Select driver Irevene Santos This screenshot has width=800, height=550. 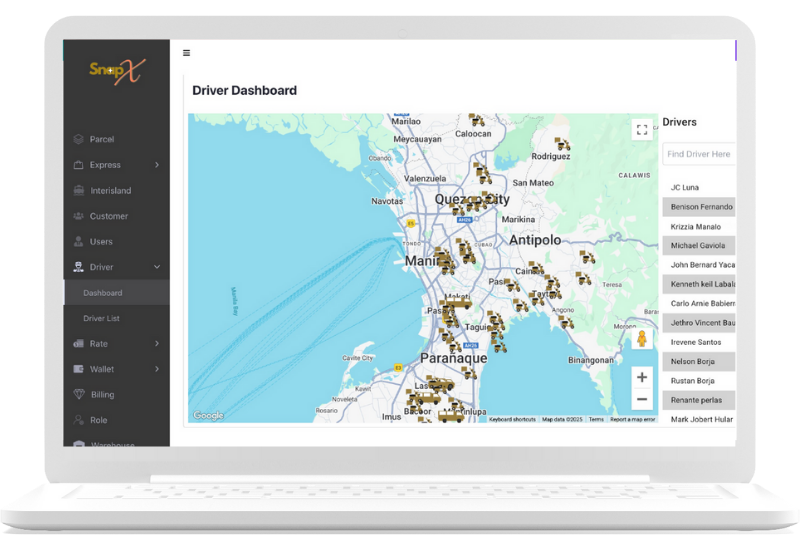pos(699,342)
